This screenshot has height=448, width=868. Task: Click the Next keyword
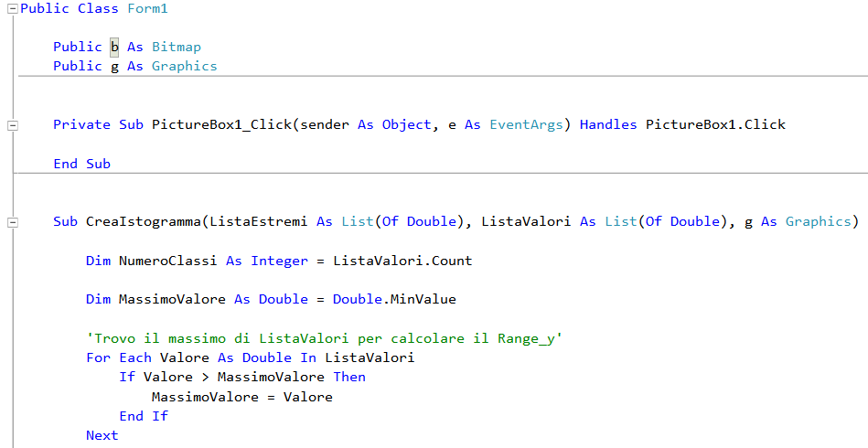(102, 436)
